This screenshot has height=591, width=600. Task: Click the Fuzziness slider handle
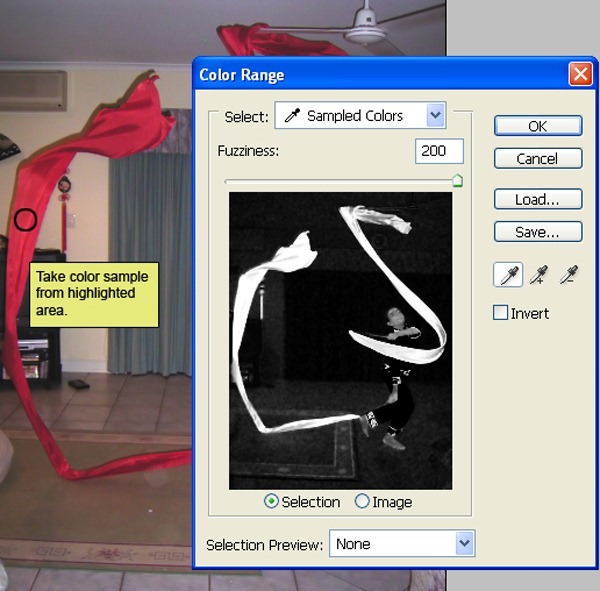point(457,181)
